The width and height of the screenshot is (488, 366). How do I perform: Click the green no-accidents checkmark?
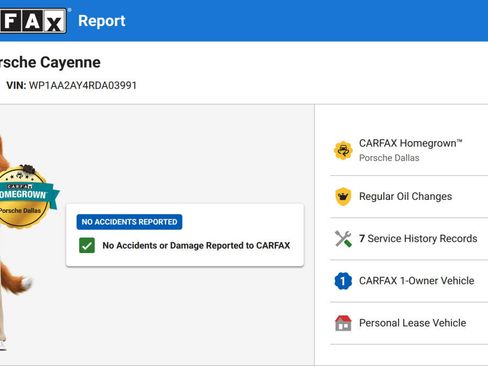pos(87,246)
